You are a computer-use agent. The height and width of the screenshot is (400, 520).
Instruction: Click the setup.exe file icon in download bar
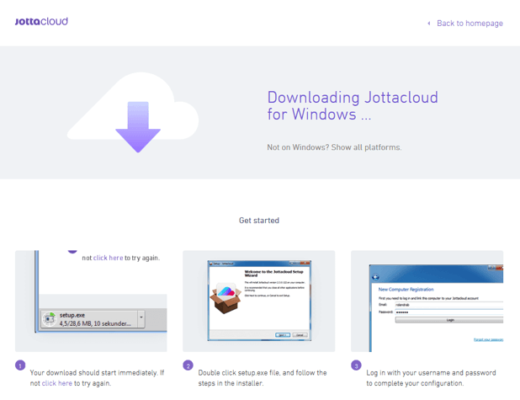pyautogui.click(x=50, y=319)
